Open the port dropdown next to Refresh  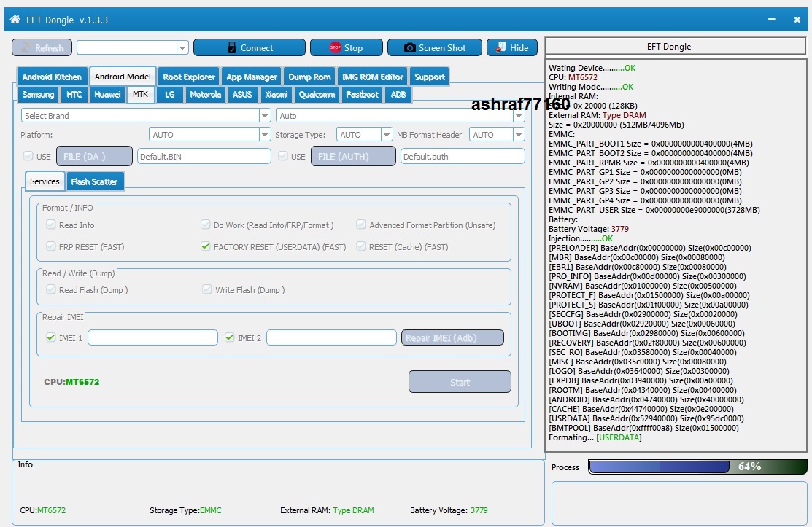[182, 47]
